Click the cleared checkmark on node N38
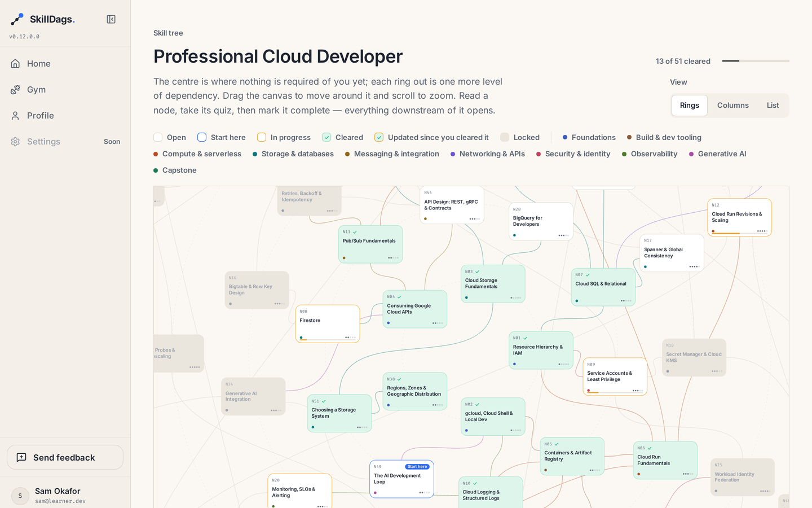This screenshot has width=812, height=508. click(x=399, y=379)
